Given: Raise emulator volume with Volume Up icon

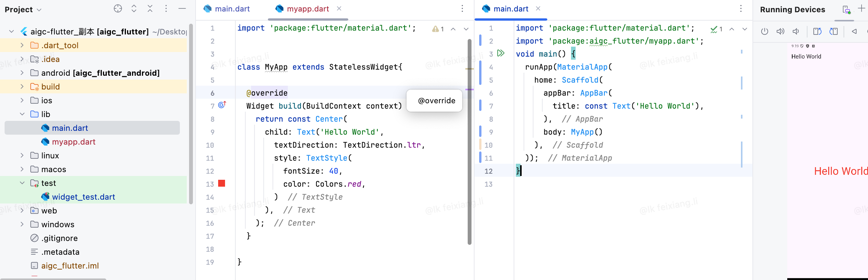Looking at the screenshot, I should click(780, 31).
